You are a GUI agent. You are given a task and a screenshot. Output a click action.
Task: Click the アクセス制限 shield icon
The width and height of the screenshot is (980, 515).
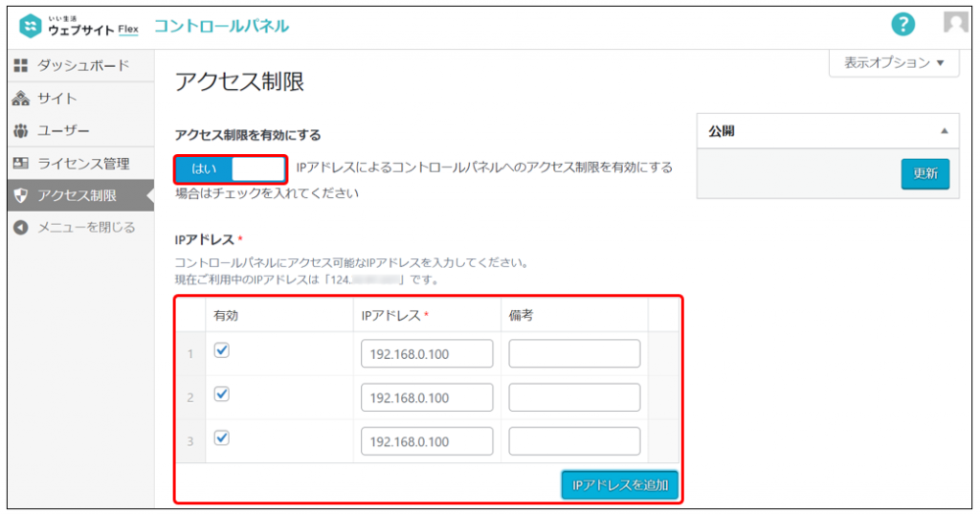[x=21, y=196]
